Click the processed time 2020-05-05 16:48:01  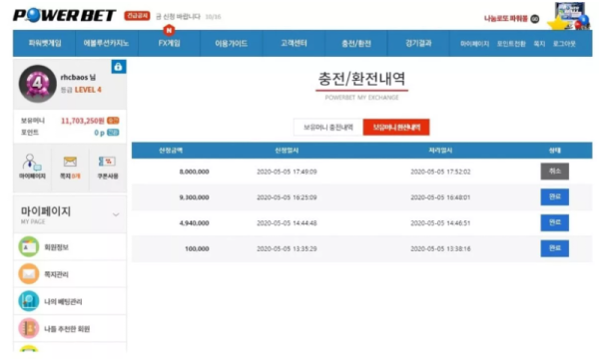click(440, 197)
